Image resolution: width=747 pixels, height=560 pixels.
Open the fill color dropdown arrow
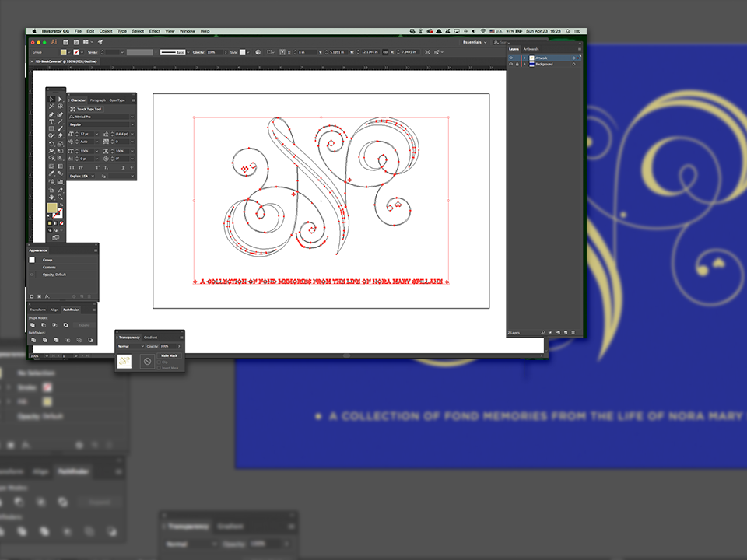click(69, 52)
